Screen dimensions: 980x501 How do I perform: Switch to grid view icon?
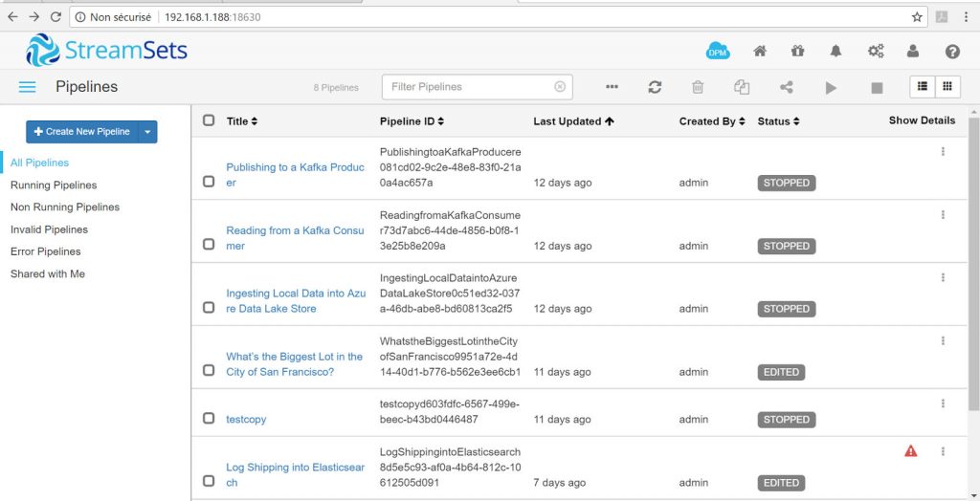click(x=947, y=86)
